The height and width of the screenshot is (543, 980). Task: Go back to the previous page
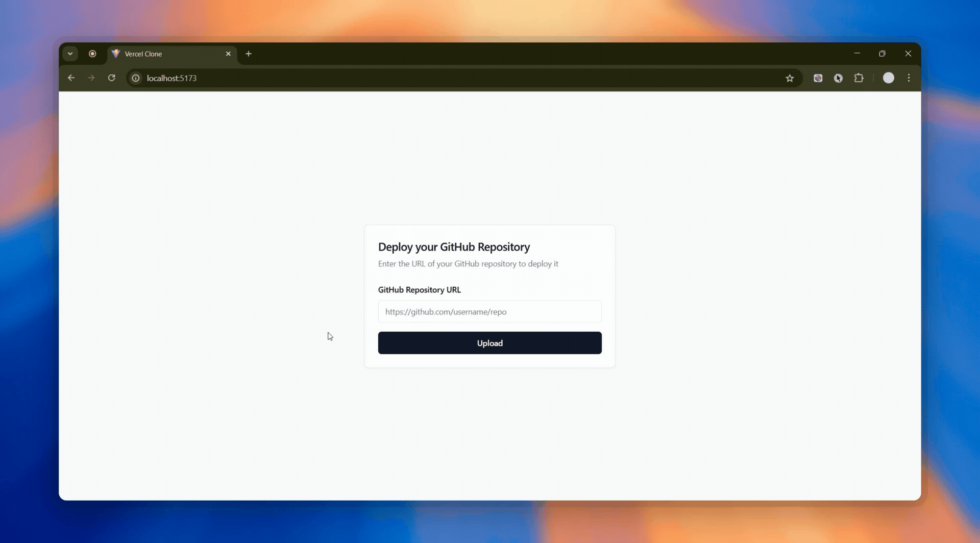tap(71, 78)
